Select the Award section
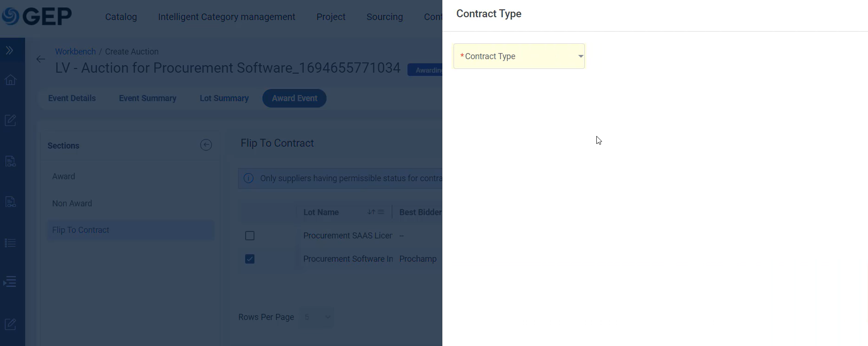 click(64, 176)
